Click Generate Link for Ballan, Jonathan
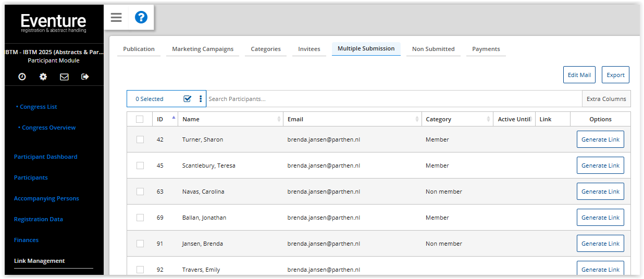The image size is (644, 279). click(600, 218)
